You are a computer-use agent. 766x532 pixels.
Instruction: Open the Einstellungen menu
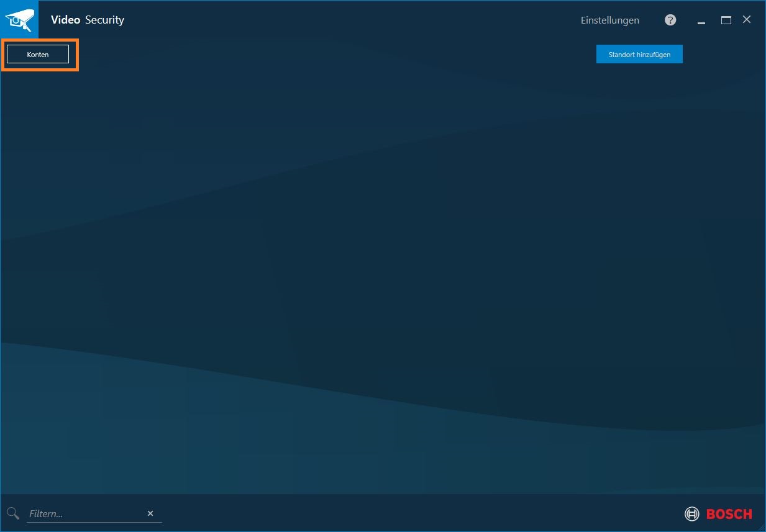click(x=609, y=20)
